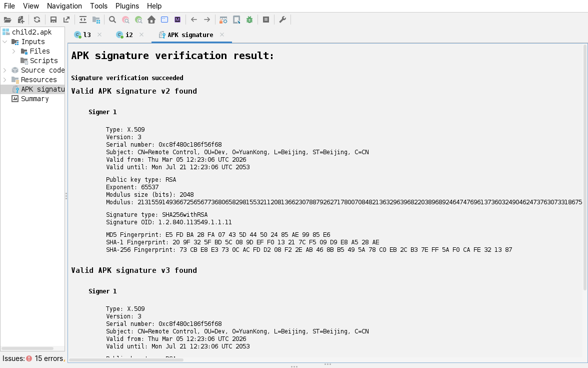Open Class search with the pink search icon
Viewport: 588px width, 368px height.
click(x=125, y=20)
